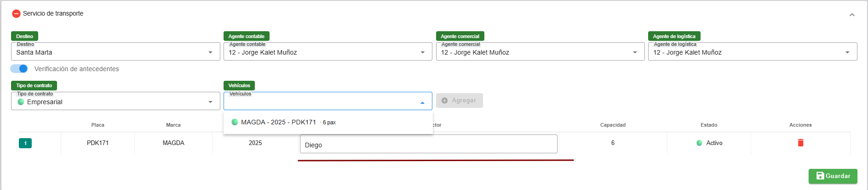Click the save disk icon on Guardar
The width and height of the screenshot is (868, 190).
820,176
